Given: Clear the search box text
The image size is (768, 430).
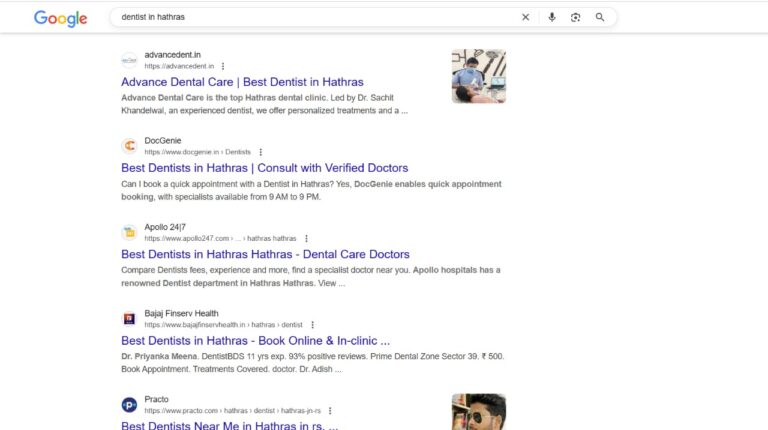Looking at the screenshot, I should tap(526, 17).
